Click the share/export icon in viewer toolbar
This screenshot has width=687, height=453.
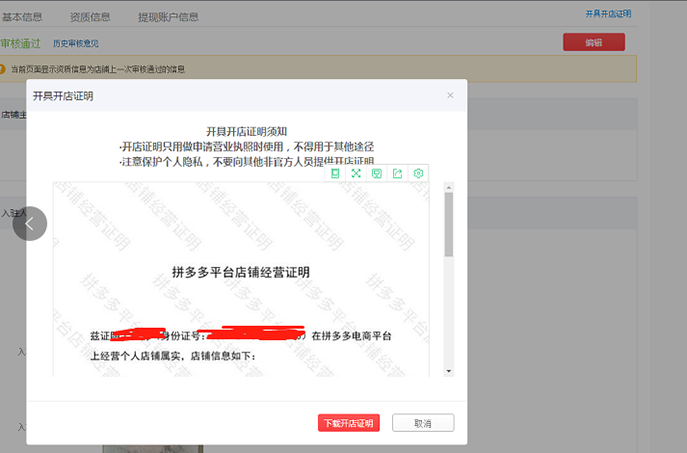click(398, 173)
